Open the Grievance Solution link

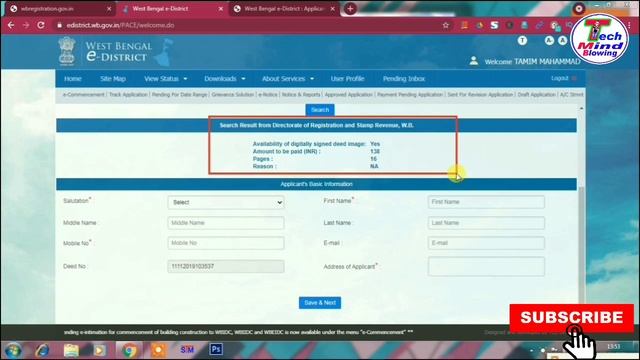point(233,95)
